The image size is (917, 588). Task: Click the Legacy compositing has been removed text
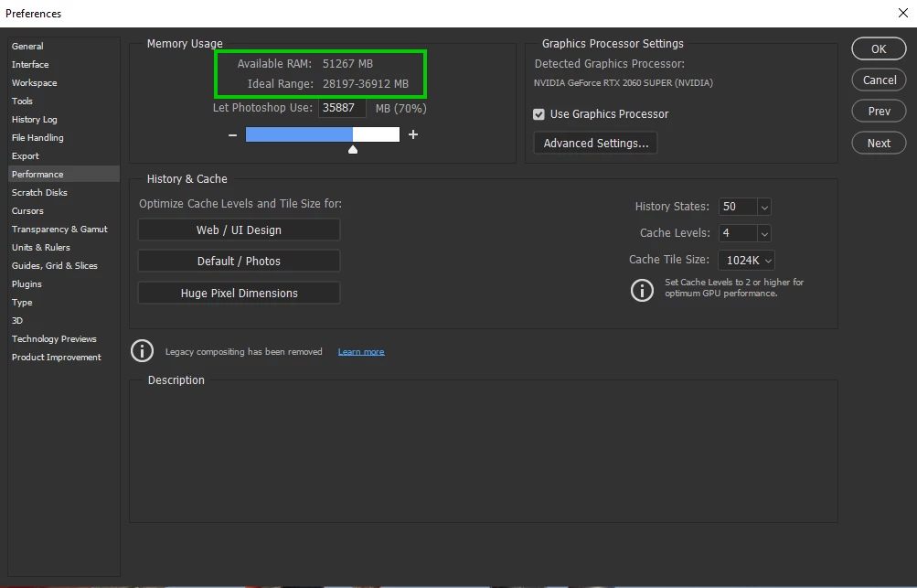(x=243, y=352)
